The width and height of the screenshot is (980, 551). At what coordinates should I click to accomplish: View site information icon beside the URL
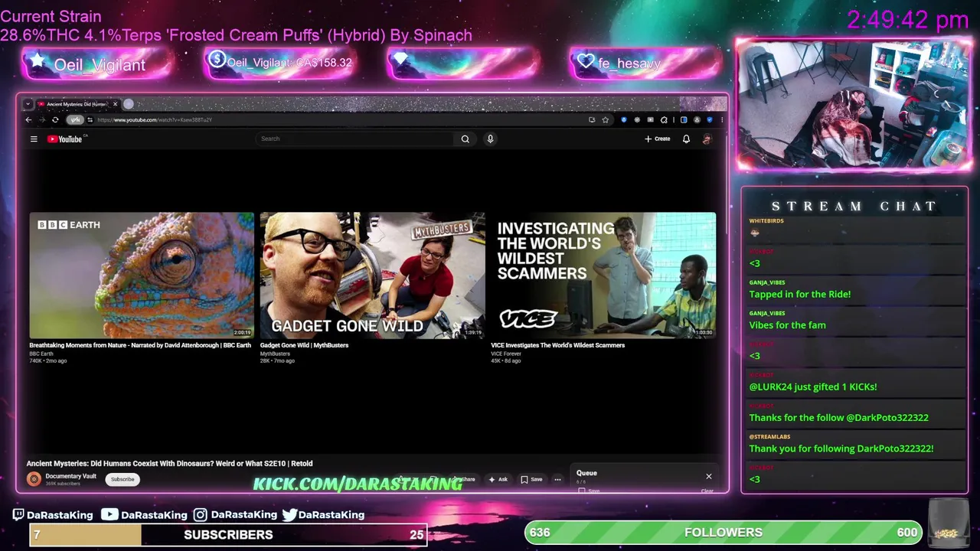click(90, 119)
